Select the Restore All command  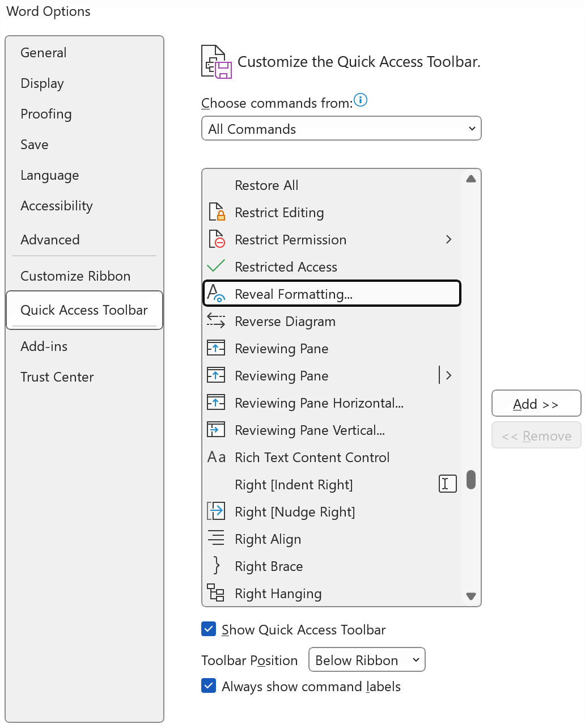click(x=266, y=185)
